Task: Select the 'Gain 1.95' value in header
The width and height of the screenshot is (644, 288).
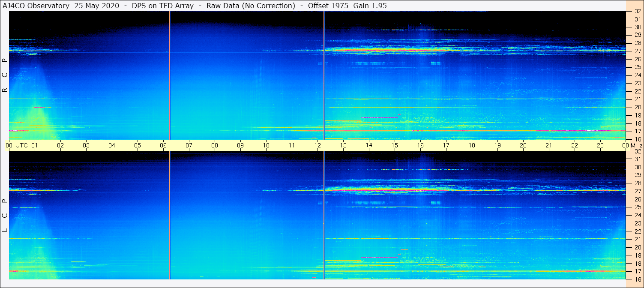Action: coord(370,6)
